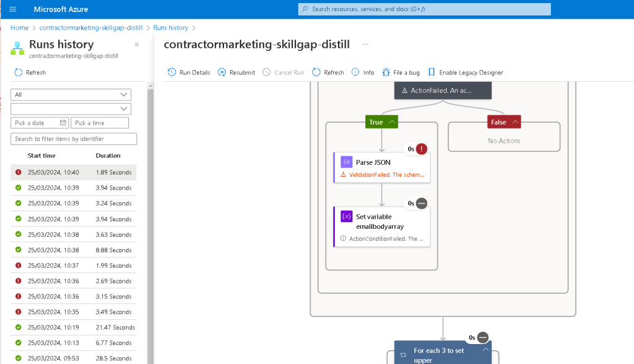This screenshot has width=634, height=364.
Task: Click the Pick a date field
Action: 39,123
